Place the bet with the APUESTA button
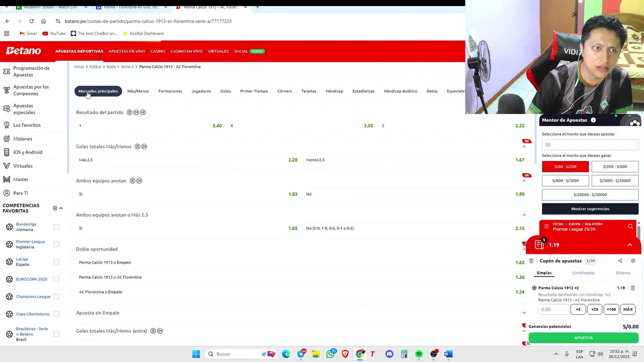 point(583,338)
